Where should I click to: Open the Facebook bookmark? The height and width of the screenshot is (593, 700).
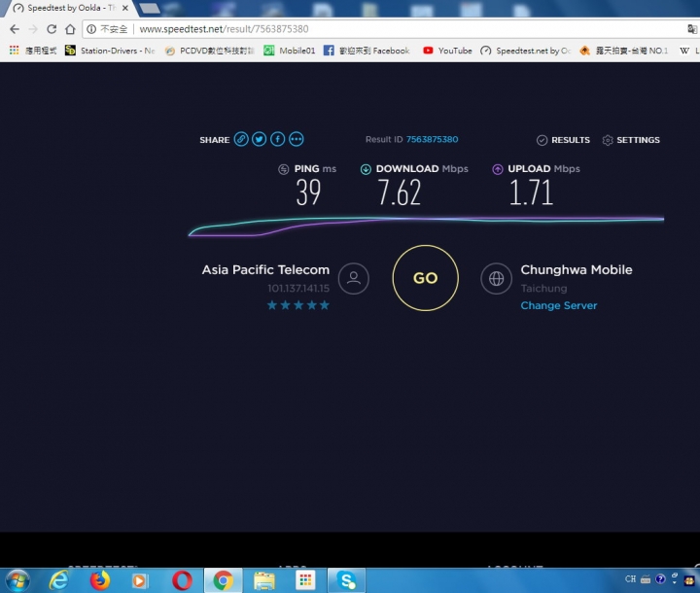tap(367, 51)
